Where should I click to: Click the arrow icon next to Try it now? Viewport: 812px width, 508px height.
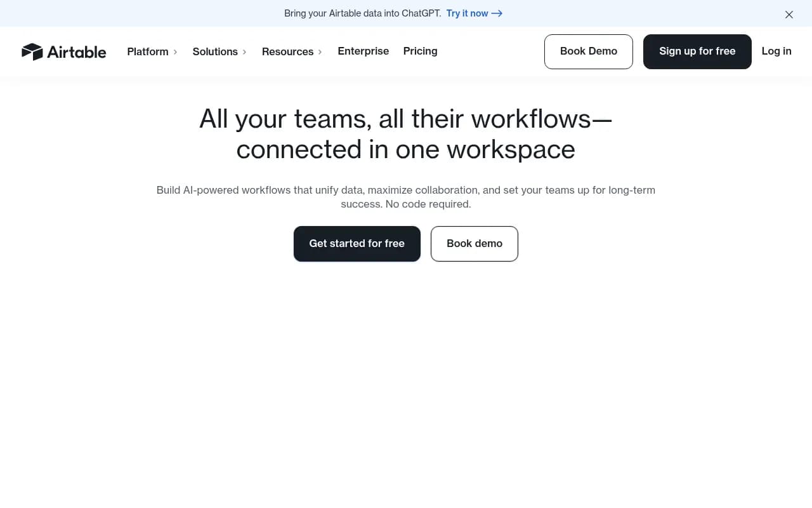pos(496,13)
